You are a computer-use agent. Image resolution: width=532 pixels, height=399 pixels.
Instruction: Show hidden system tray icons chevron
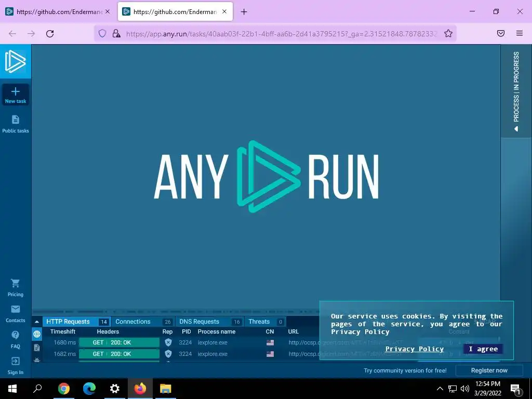coord(440,389)
